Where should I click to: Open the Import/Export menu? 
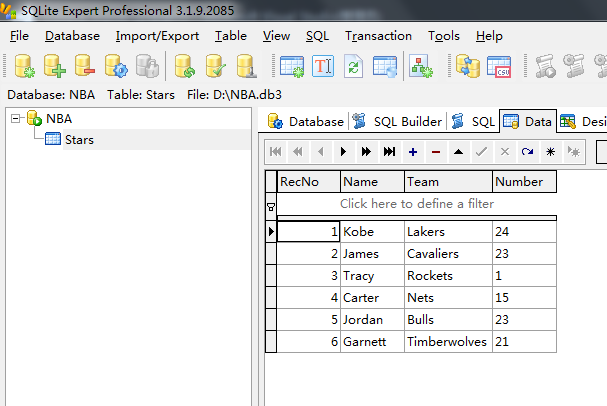pyautogui.click(x=157, y=36)
